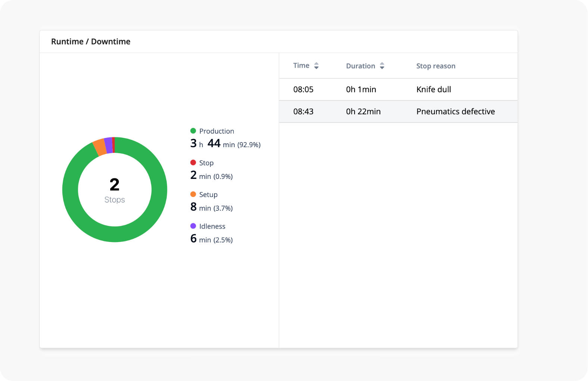
Task: Click the Stop reason column header
Action: tap(436, 66)
